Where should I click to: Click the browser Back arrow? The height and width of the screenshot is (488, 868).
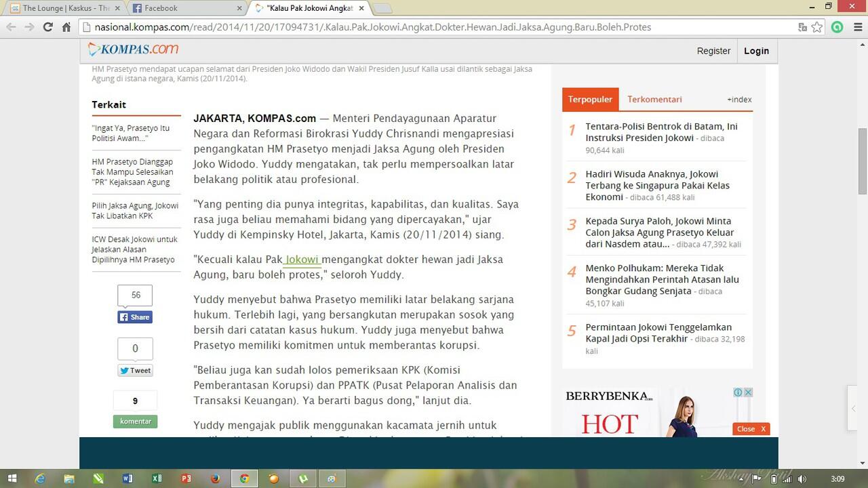11,27
